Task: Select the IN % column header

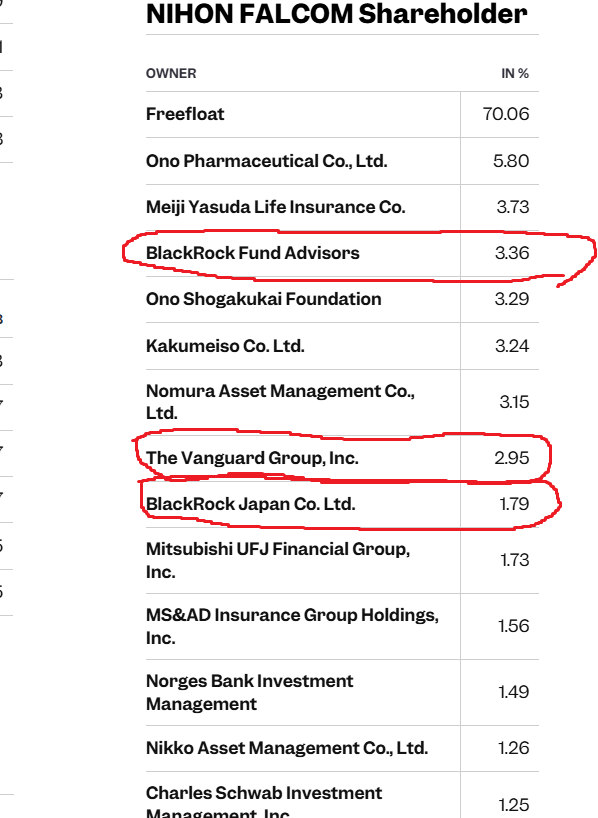Action: (x=515, y=74)
